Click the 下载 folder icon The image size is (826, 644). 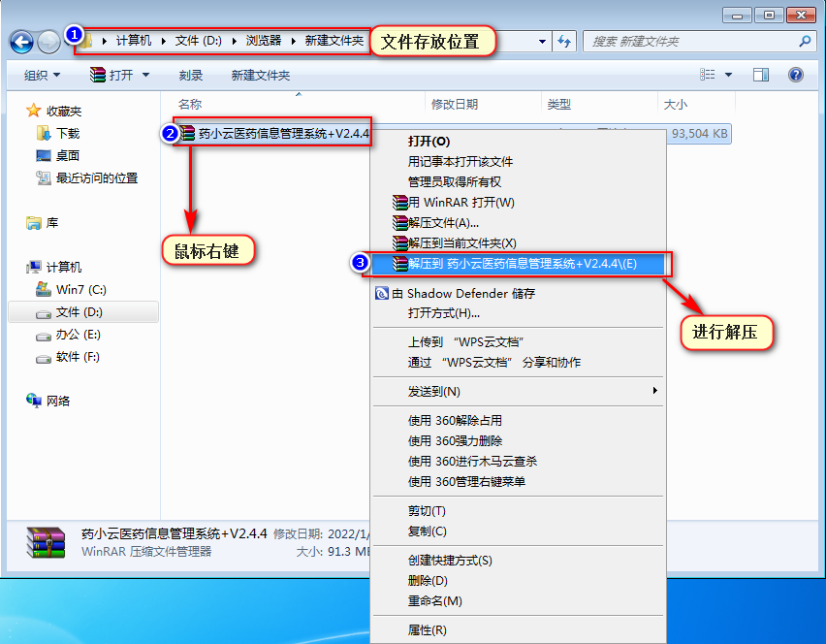(x=44, y=133)
